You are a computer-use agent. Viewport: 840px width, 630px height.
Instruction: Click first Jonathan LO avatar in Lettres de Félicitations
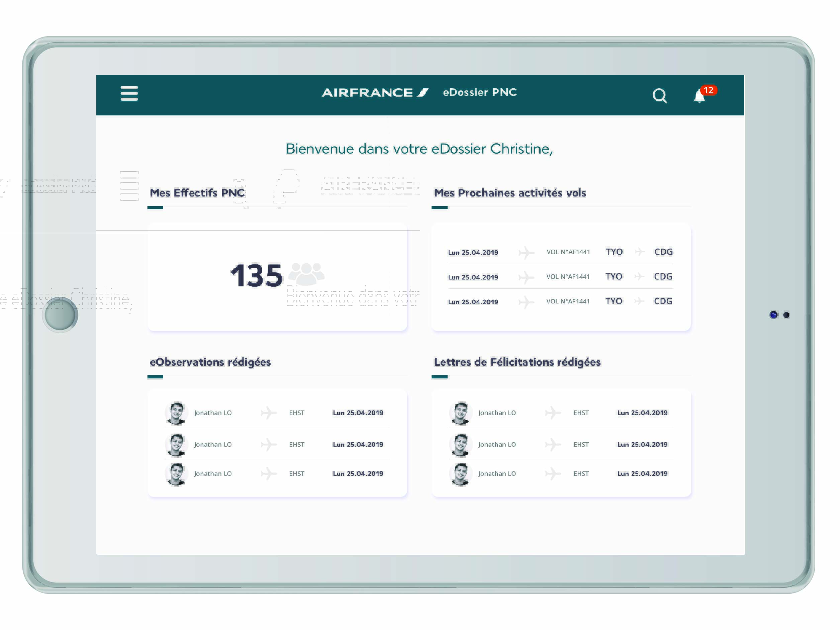(x=460, y=413)
